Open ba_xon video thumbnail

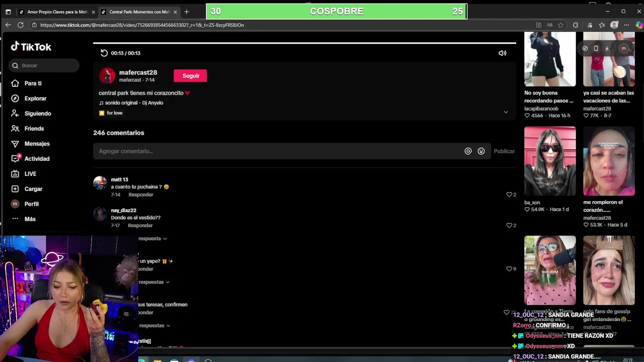(550, 161)
